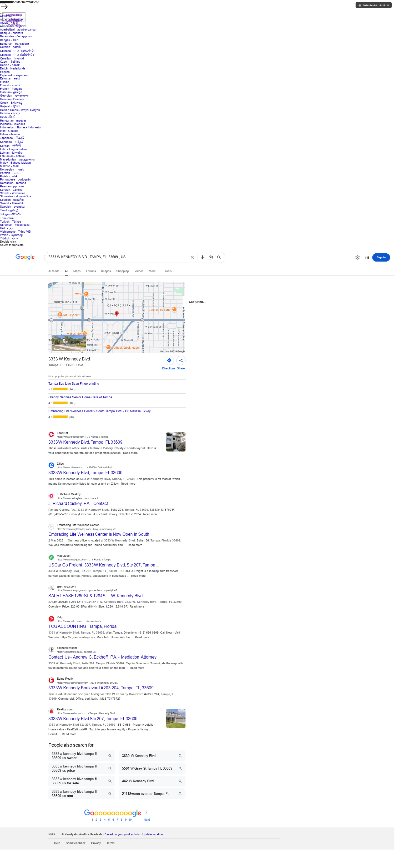Click the Google logo

tap(25, 257)
